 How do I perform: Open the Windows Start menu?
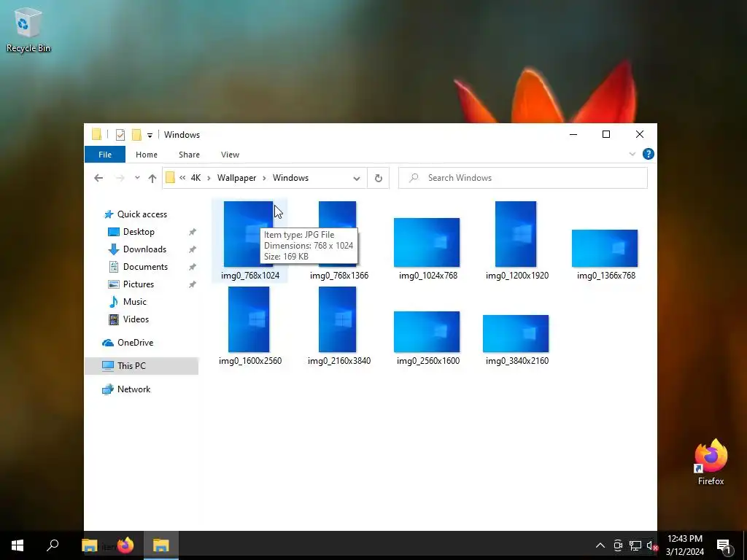pos(18,545)
